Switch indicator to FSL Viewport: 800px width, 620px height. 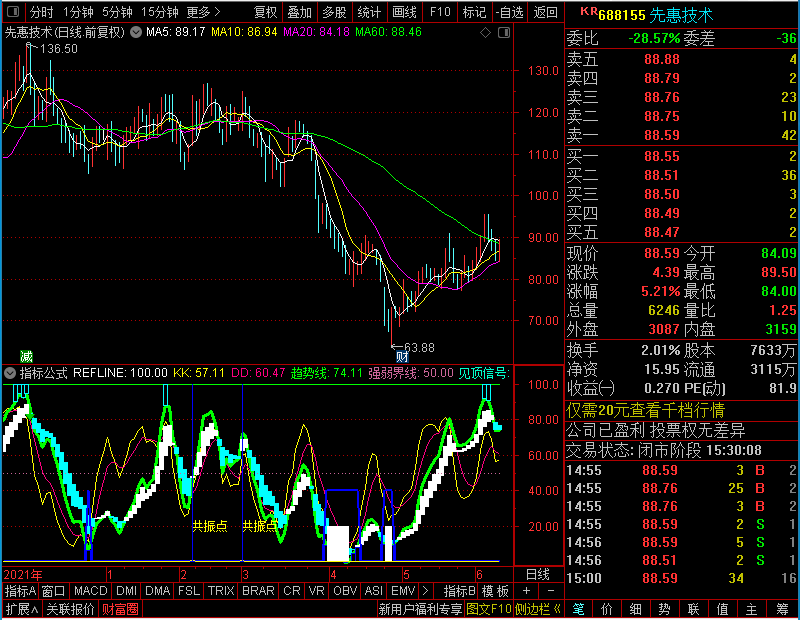[x=189, y=591]
